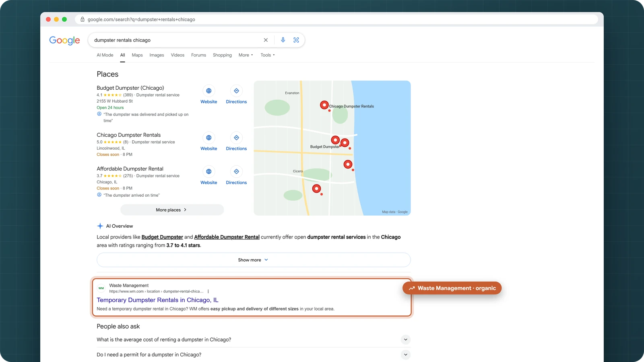This screenshot has width=644, height=362.
Task: Open Budget Dumpster website globe icon
Action: (x=209, y=91)
